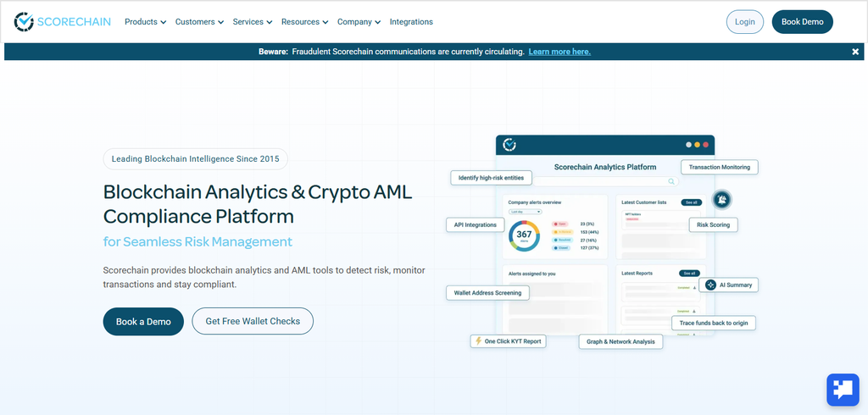Click the Book a Demo hero button
The height and width of the screenshot is (415, 868).
click(143, 322)
